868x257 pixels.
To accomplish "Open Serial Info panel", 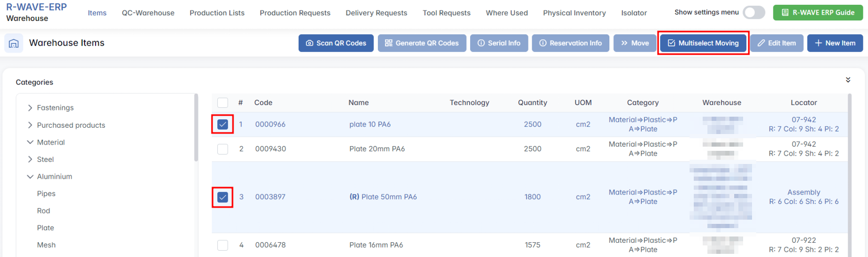I will tap(499, 43).
